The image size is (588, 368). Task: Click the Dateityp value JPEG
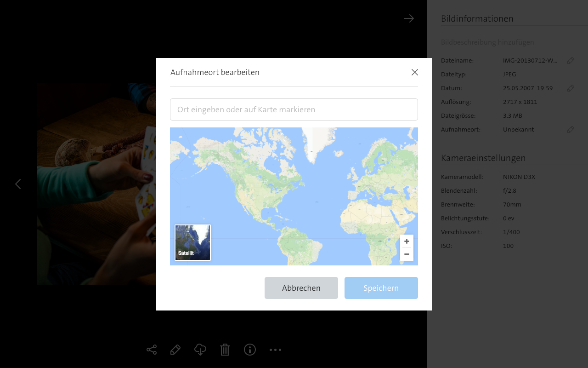[x=509, y=74]
